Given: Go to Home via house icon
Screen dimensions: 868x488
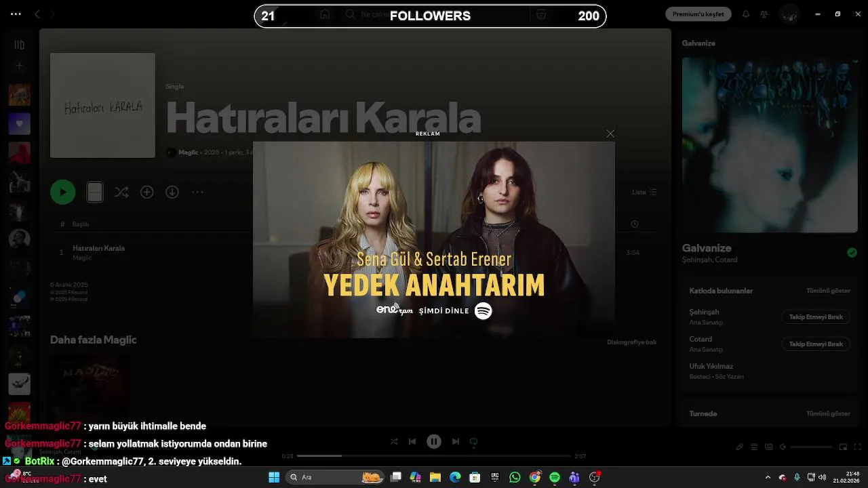Looking at the screenshot, I should coord(325,14).
